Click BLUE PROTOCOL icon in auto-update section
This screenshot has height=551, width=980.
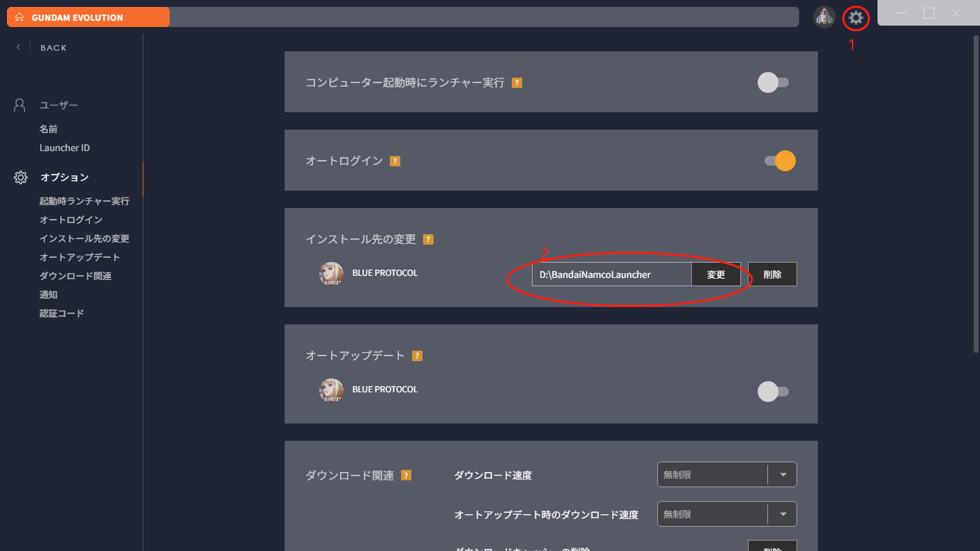coord(331,390)
